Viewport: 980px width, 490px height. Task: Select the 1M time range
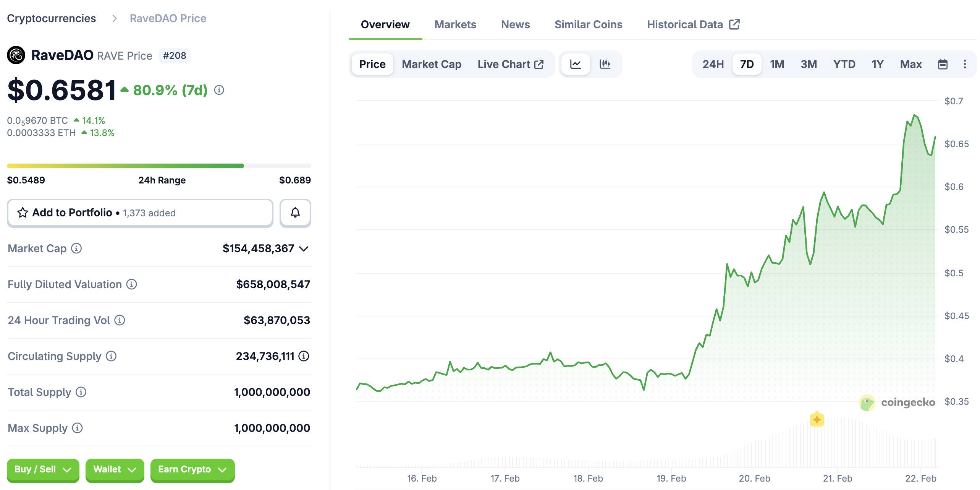pos(777,64)
